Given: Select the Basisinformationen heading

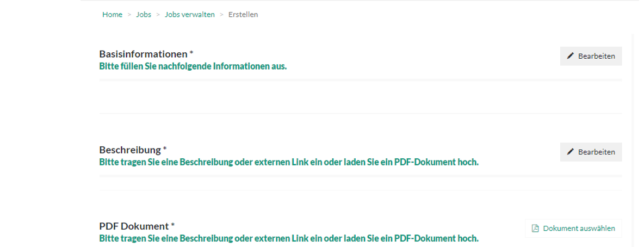Looking at the screenshot, I should (146, 54).
